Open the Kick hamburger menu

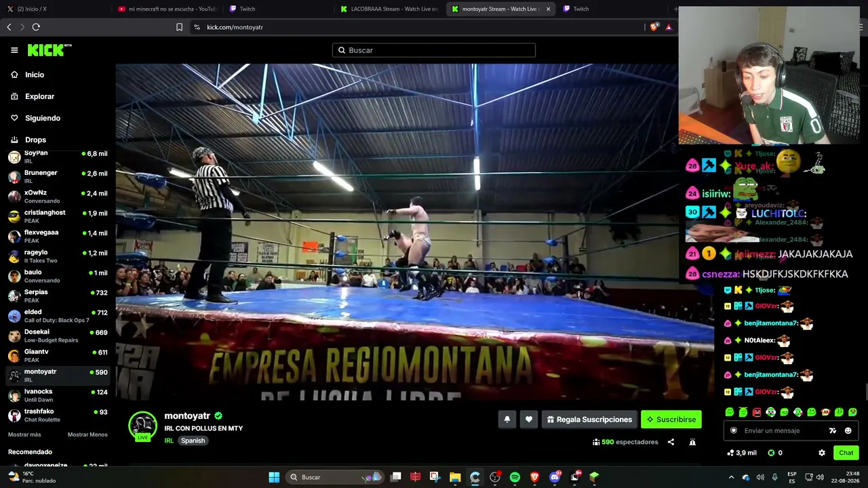14,50
